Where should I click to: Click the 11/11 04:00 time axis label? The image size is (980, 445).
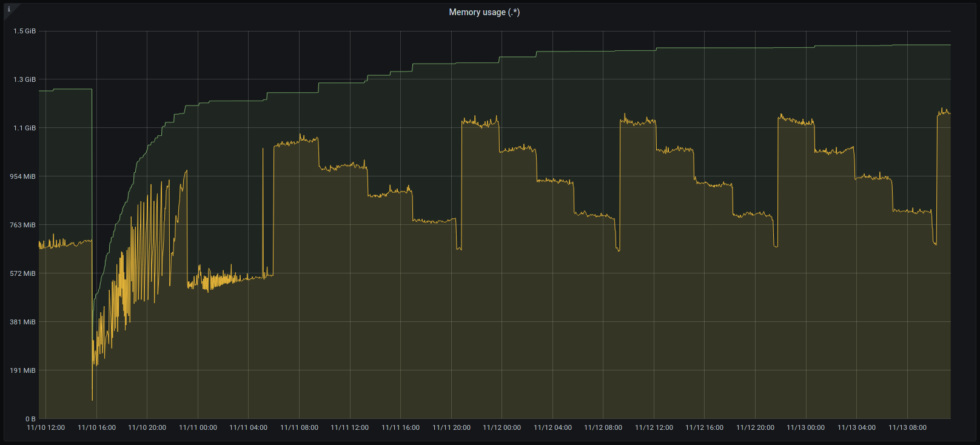coord(249,427)
